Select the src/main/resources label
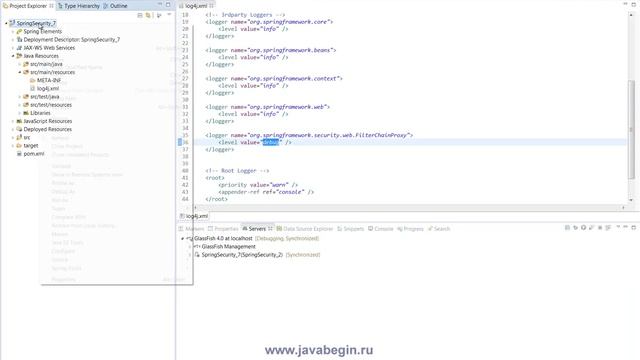The image size is (640, 360). pos(53,72)
